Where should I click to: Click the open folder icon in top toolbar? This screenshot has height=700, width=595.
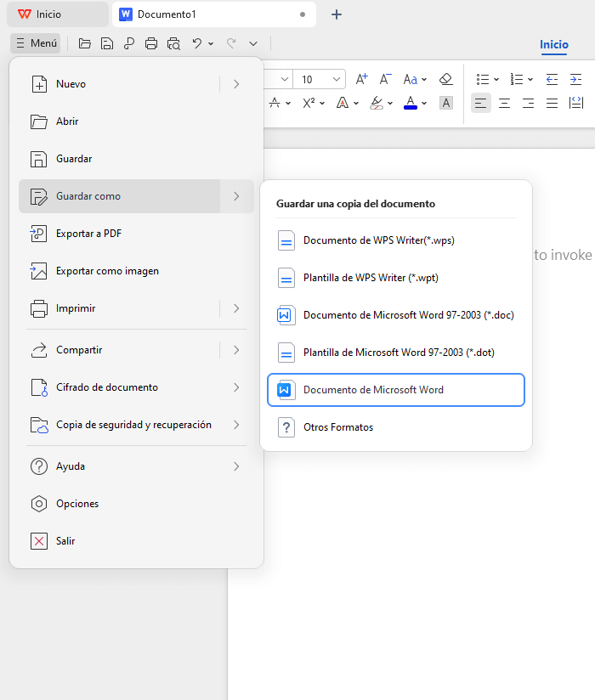[85, 43]
